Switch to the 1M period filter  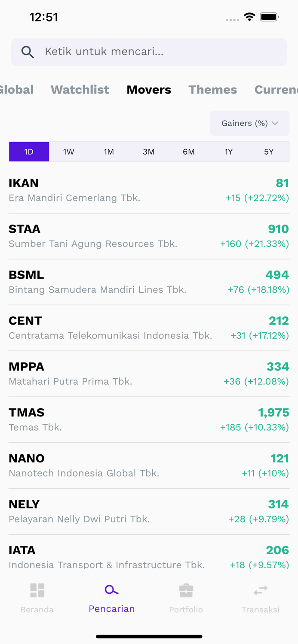click(x=109, y=152)
